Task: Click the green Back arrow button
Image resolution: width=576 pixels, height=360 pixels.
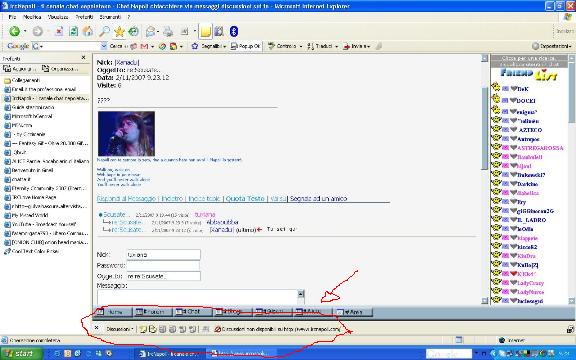Action: [14, 31]
